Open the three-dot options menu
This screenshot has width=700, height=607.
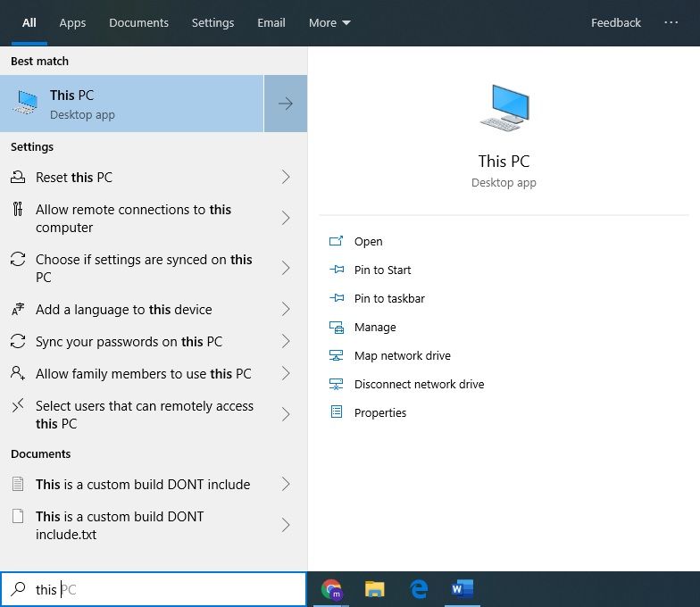coord(671,22)
